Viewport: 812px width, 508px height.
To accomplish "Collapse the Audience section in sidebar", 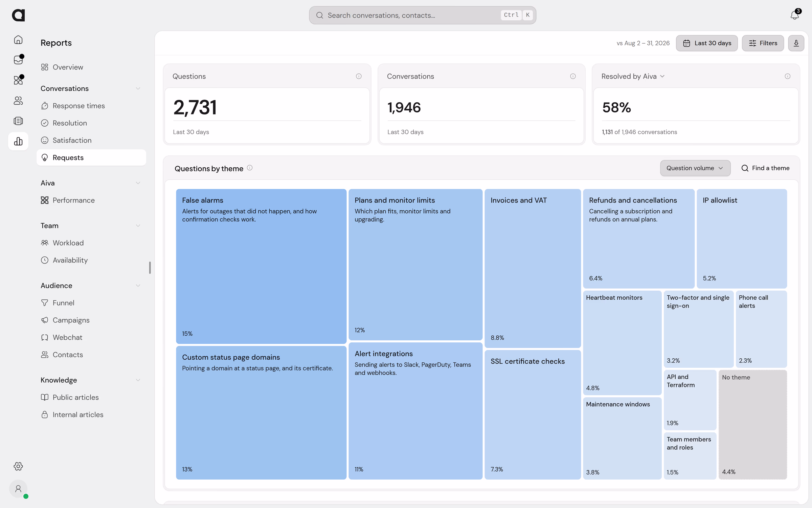I will pyautogui.click(x=138, y=285).
